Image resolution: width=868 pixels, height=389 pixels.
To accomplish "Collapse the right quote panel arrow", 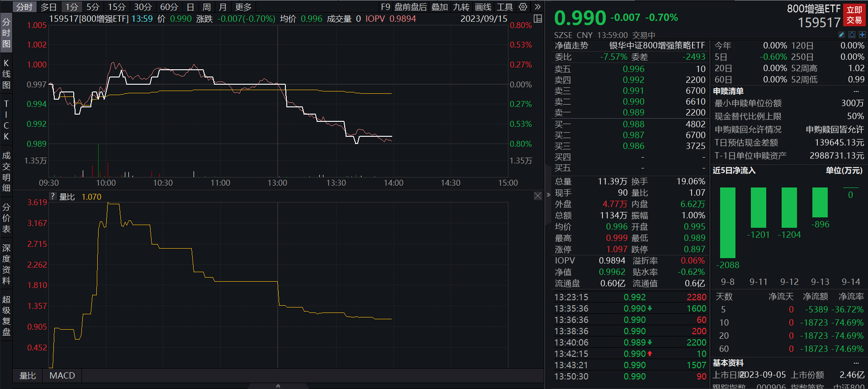I will 548,195.
